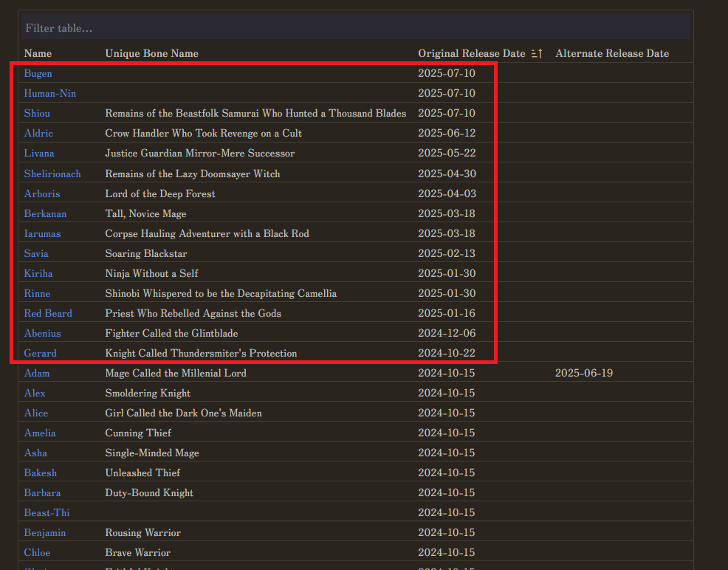
Task: Open the Iarumas link
Action: click(x=43, y=233)
